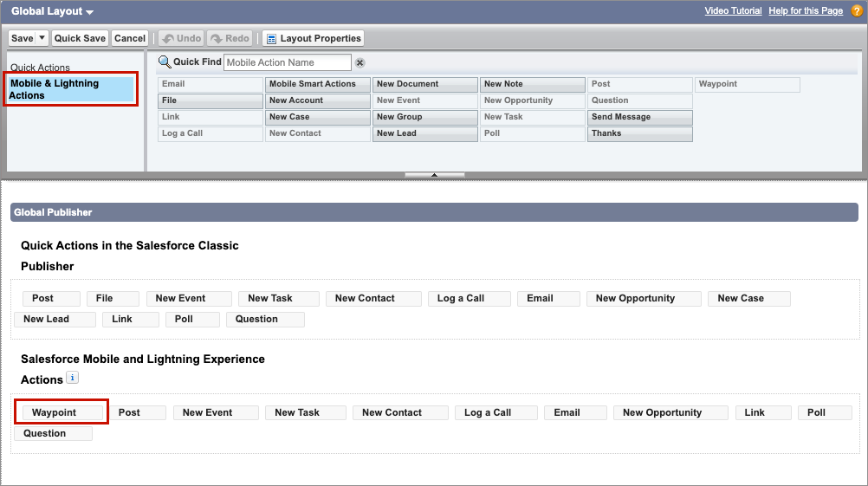Select New Group in the palette
The height and width of the screenshot is (486, 868).
tap(424, 117)
